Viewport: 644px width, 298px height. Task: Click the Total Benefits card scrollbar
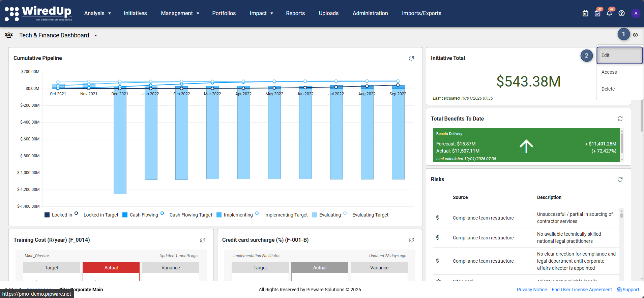pyautogui.click(x=622, y=143)
